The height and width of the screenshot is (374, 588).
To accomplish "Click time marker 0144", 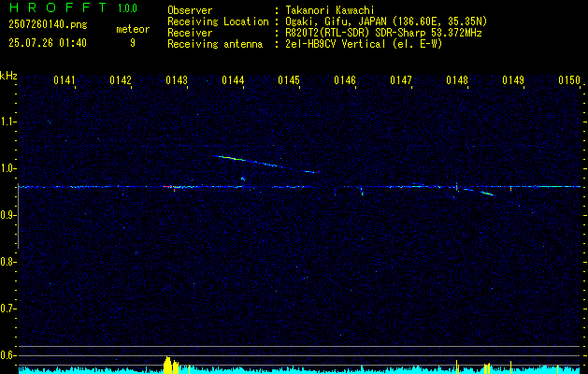I will (233, 80).
